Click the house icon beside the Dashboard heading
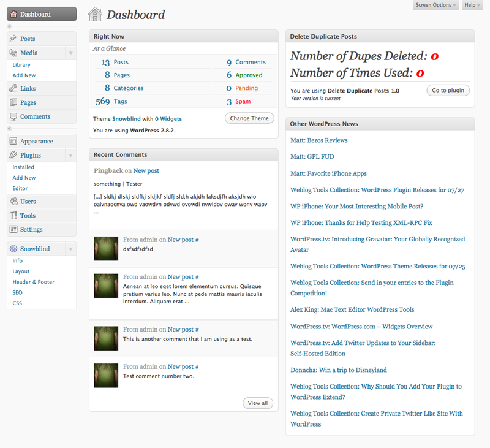 click(95, 14)
